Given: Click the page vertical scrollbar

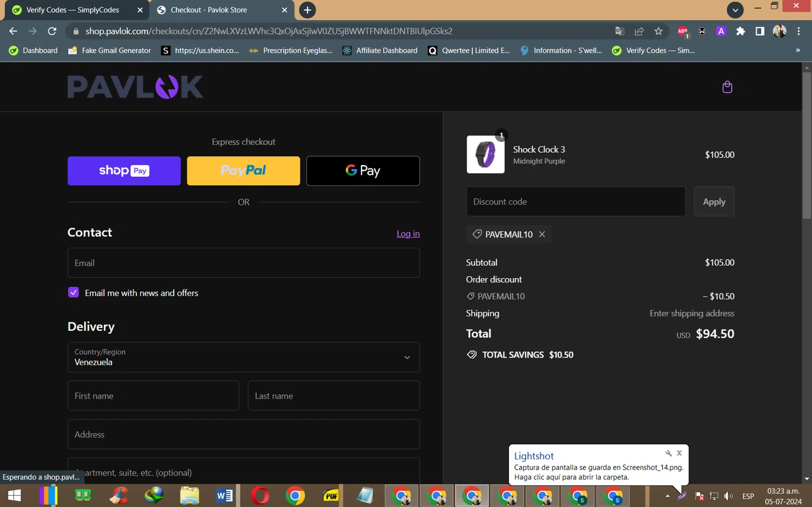Looking at the screenshot, I should tap(807, 146).
